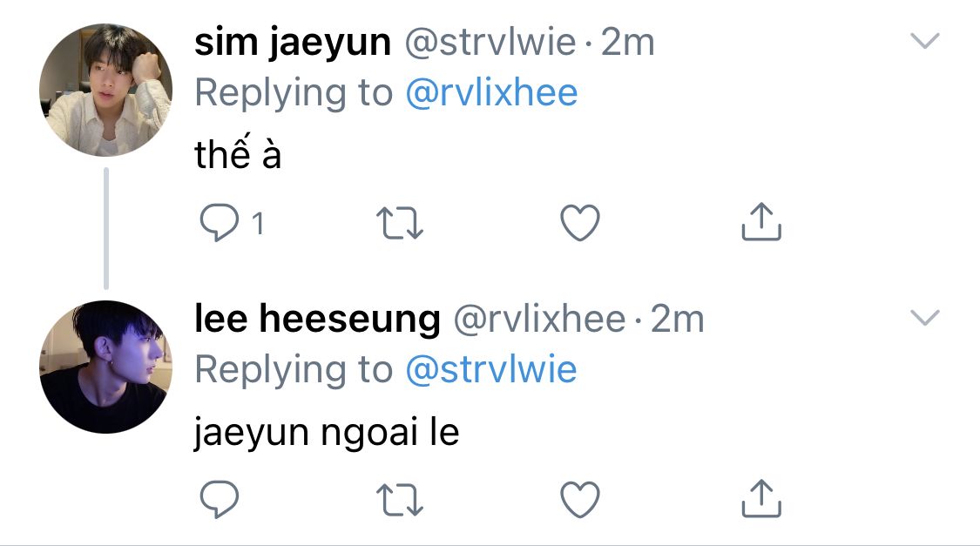This screenshot has height=546, width=980.
Task: Retweet sim jaeyun's "thế à" tweet
Action: [x=400, y=224]
